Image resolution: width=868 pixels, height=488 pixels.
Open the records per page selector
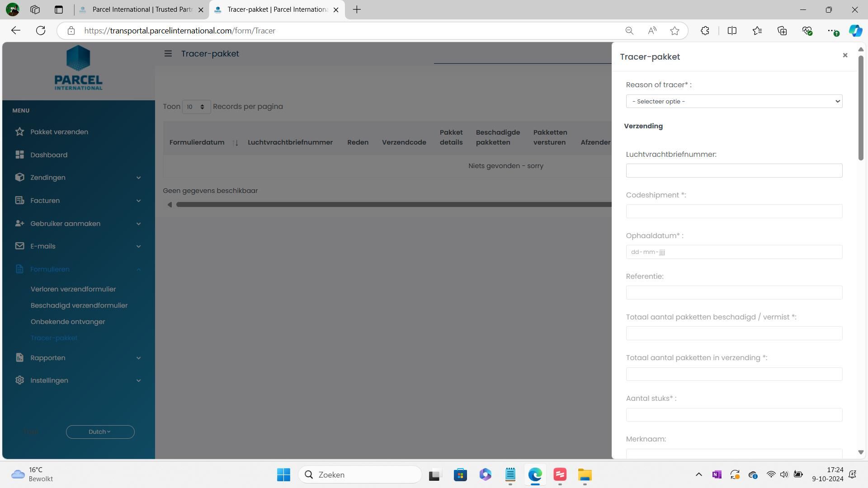[x=196, y=107]
